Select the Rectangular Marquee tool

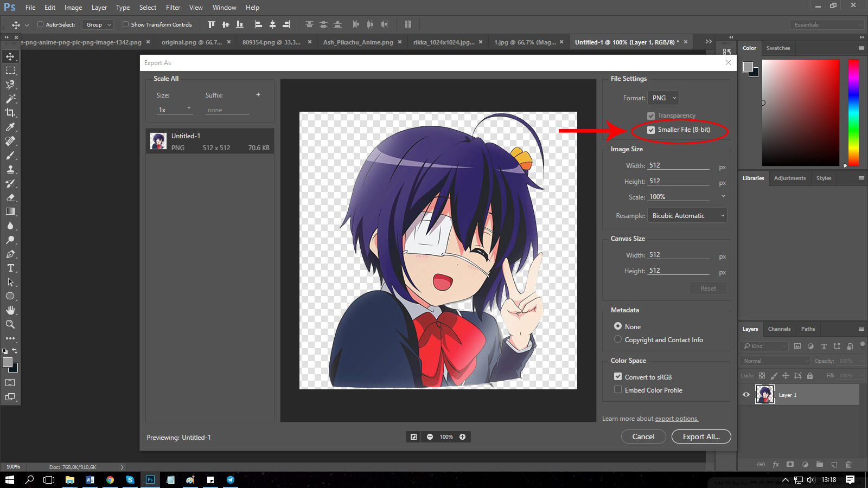(10, 70)
